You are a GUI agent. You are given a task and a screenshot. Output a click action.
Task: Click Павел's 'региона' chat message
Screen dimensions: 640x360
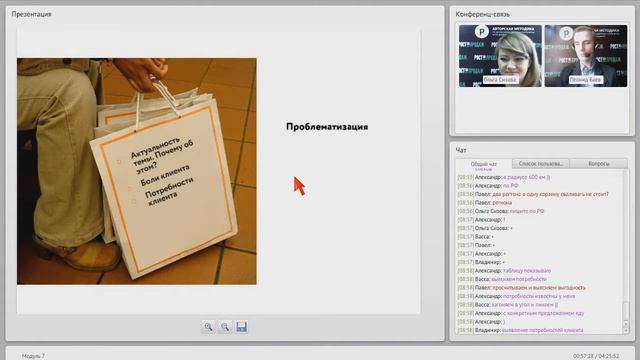pos(484,202)
